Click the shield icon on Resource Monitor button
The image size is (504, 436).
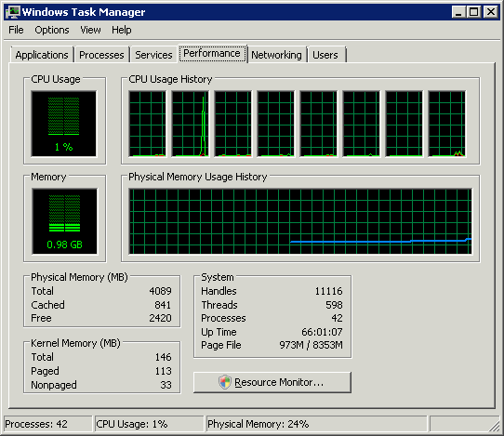[225, 382]
